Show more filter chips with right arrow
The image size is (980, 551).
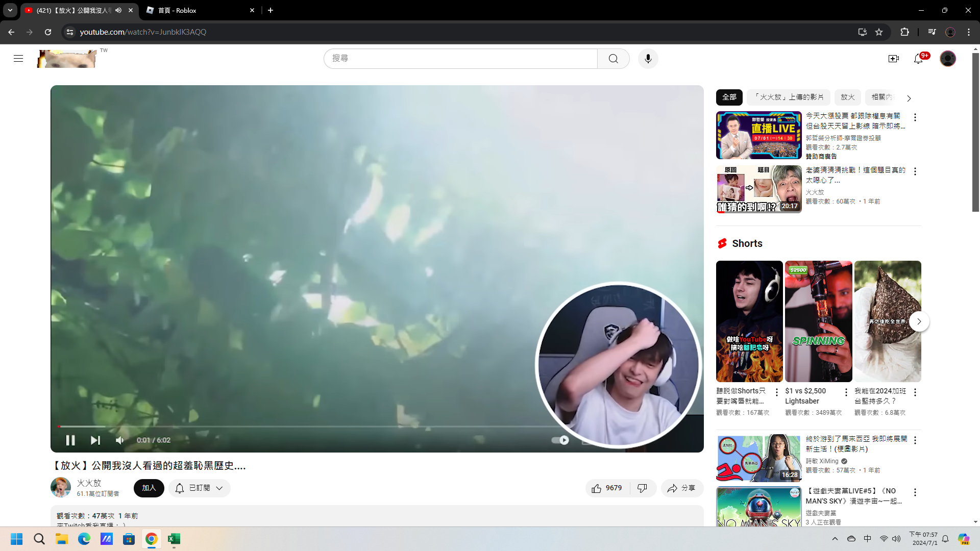[909, 98]
